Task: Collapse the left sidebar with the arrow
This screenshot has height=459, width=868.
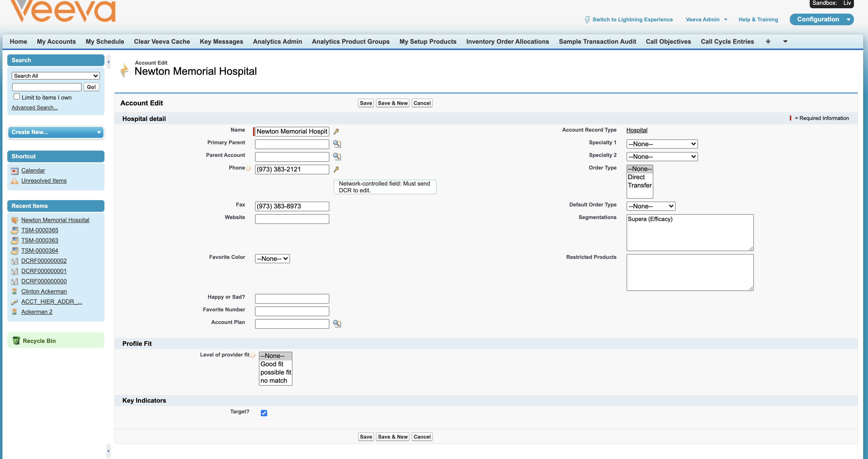Action: (x=109, y=62)
